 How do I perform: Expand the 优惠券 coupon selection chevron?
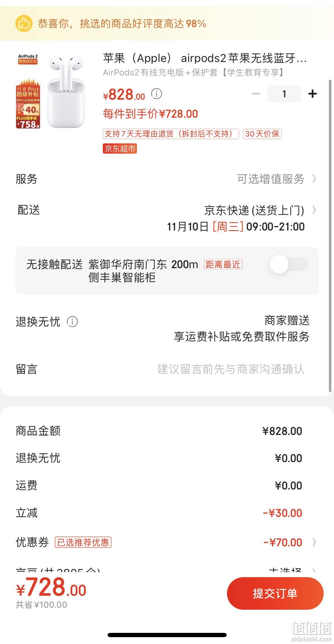[x=314, y=542]
